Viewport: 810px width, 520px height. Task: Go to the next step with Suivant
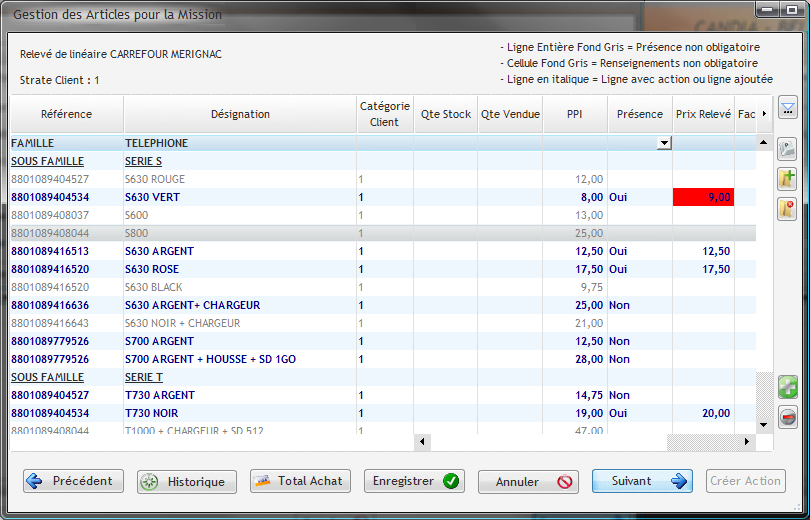click(642, 481)
